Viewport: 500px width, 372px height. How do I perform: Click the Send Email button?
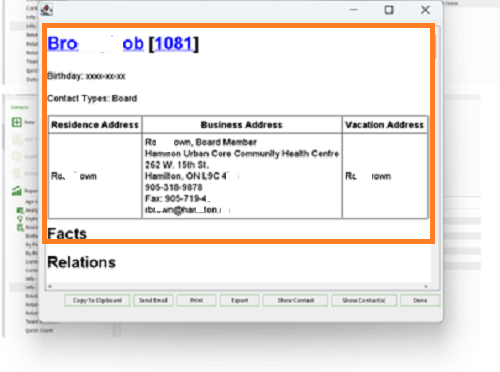point(153,300)
